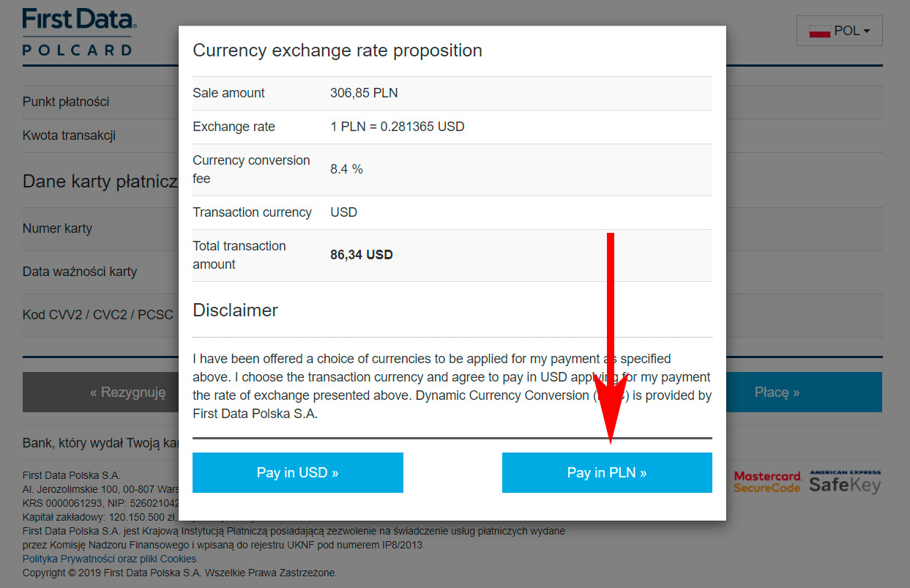This screenshot has height=588, width=910.
Task: Click the Numer karty label
Action: tap(57, 228)
